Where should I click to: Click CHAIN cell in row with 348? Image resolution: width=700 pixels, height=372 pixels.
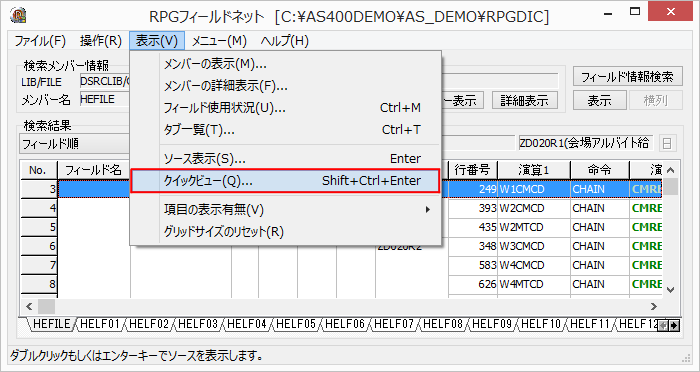pos(600,246)
